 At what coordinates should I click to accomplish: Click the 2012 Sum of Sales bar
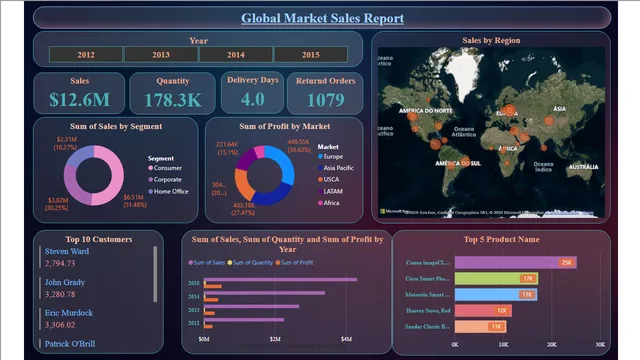[244, 320]
